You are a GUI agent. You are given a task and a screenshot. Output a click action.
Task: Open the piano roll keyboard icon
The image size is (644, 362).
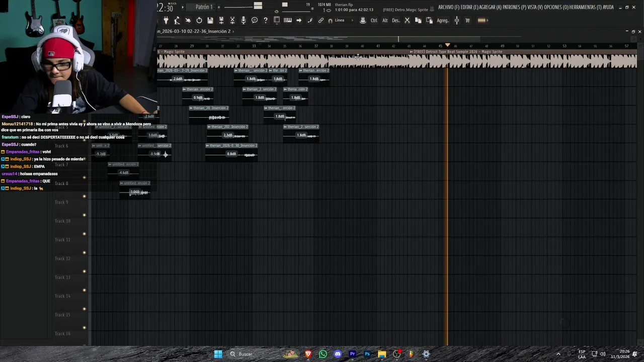click(x=288, y=20)
